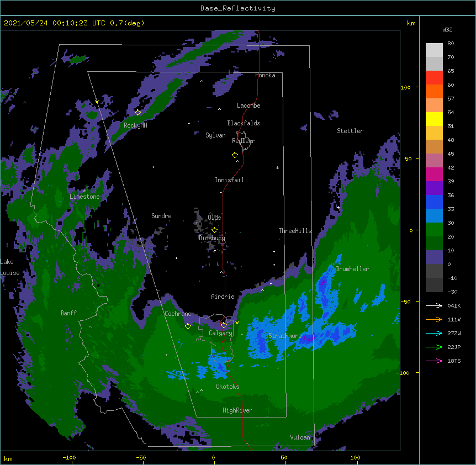Screen dimensions: 476x465
Task: Select the yellow diamond marker below RedDeer
Action: point(235,155)
